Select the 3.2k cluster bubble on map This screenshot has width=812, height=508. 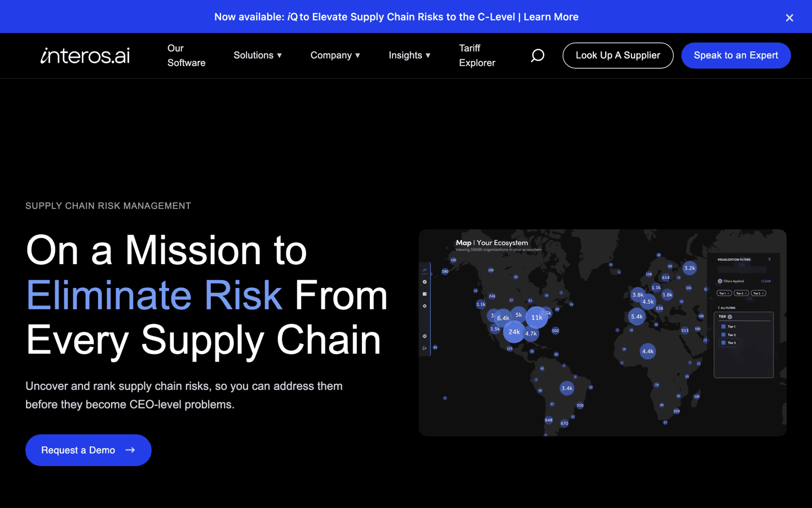(x=690, y=268)
